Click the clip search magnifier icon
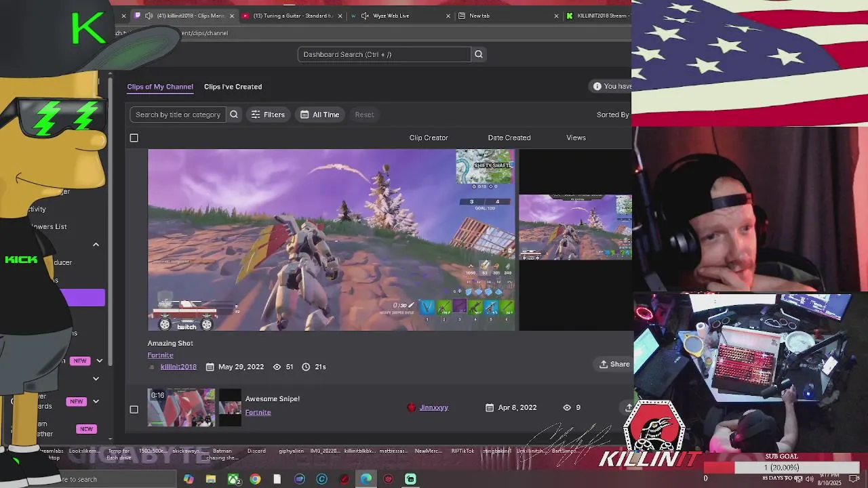 (x=234, y=115)
